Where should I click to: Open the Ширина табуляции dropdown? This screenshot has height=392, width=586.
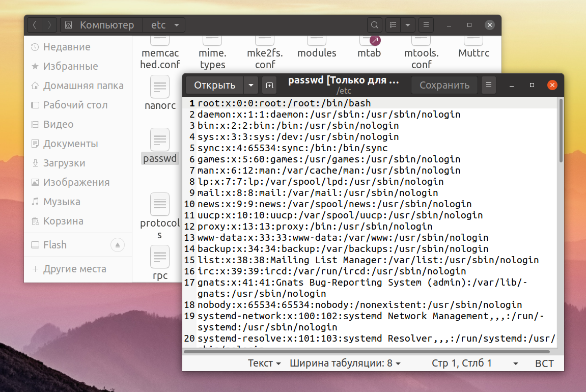coord(345,363)
